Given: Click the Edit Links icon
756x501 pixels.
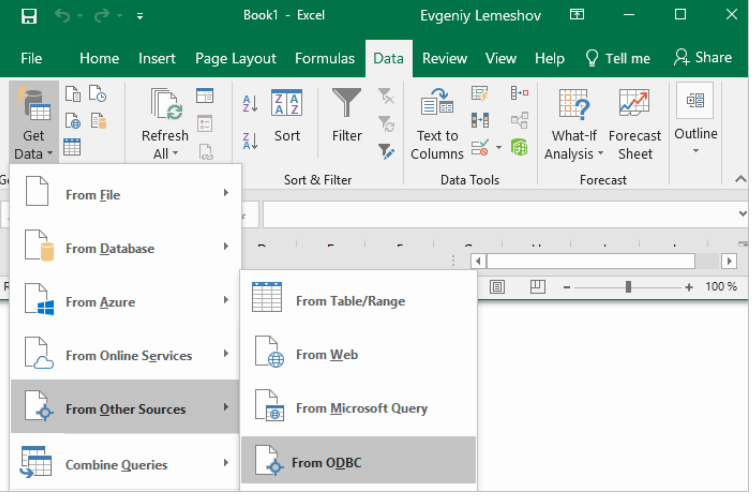Looking at the screenshot, I should coord(206,151).
